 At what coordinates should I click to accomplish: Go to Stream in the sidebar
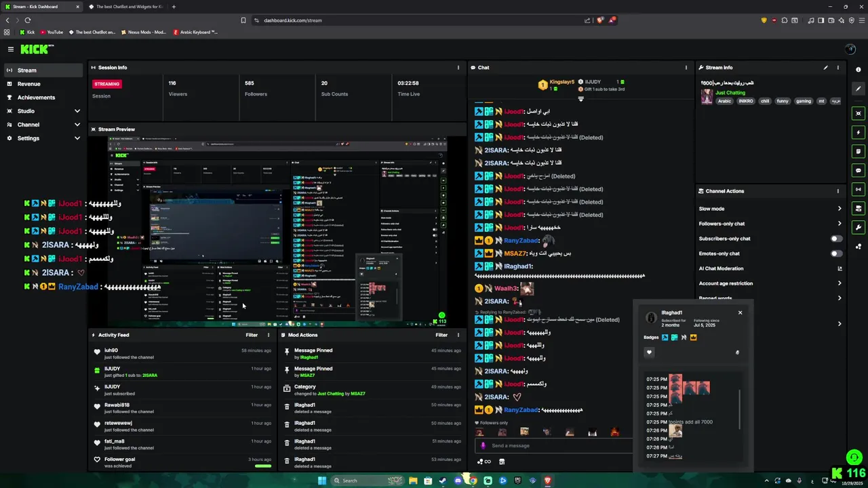pyautogui.click(x=43, y=70)
